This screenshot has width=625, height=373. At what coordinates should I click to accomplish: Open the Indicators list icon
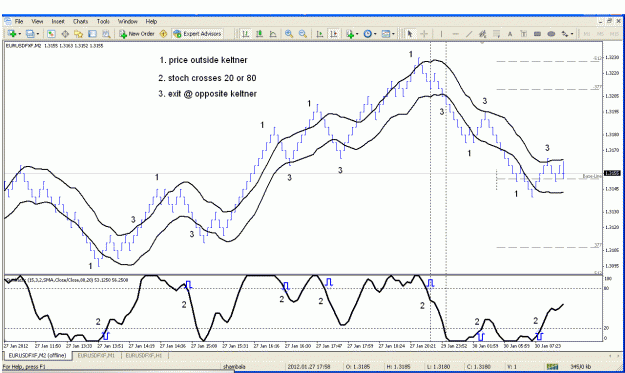350,34
